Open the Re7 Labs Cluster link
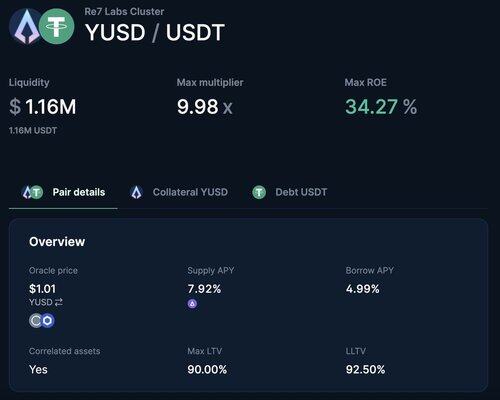 pyautogui.click(x=124, y=12)
